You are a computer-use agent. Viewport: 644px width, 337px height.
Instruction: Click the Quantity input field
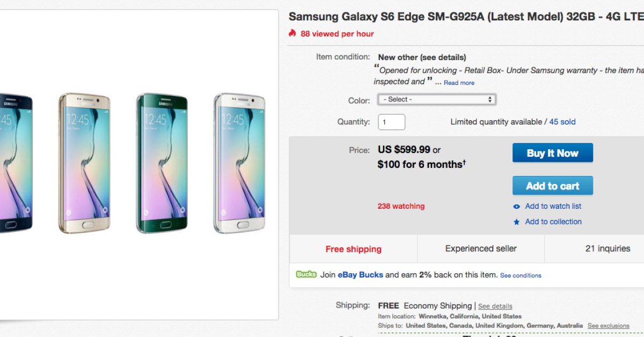tap(391, 122)
